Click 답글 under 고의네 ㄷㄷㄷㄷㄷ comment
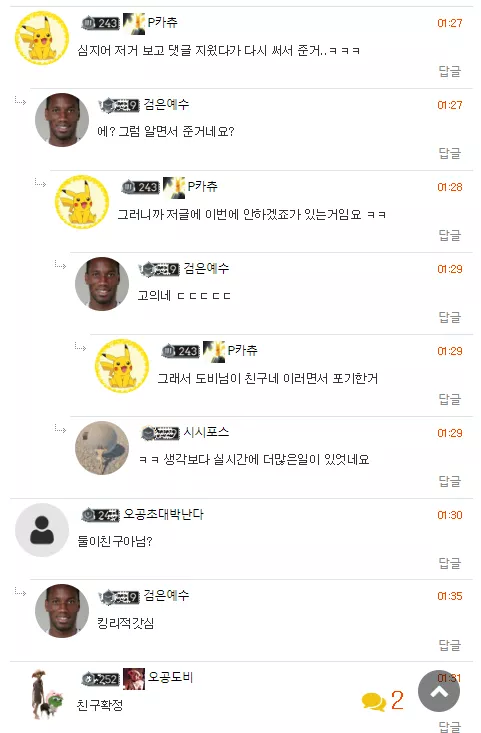 click(x=450, y=317)
